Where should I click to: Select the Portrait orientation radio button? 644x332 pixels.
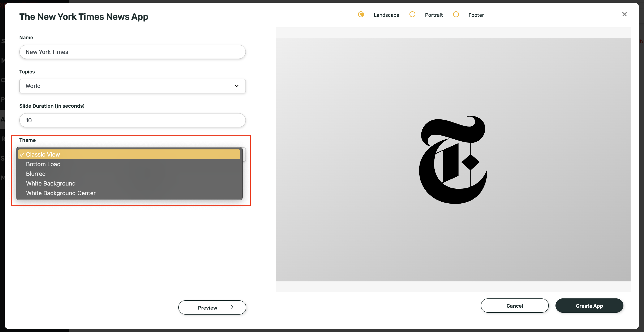click(x=412, y=14)
